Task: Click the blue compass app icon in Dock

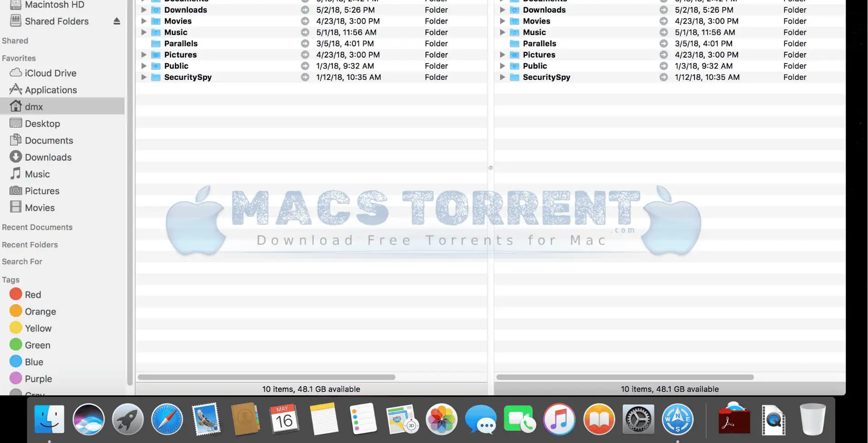Action: tap(677, 419)
